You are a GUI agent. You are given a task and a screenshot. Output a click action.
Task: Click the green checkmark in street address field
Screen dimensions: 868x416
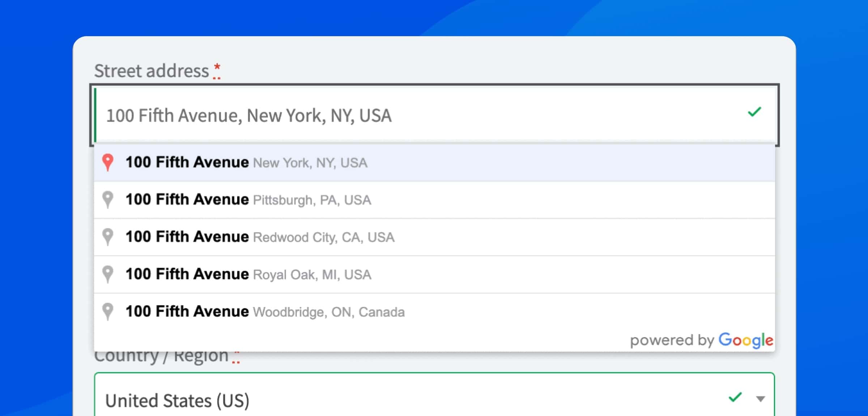754,113
